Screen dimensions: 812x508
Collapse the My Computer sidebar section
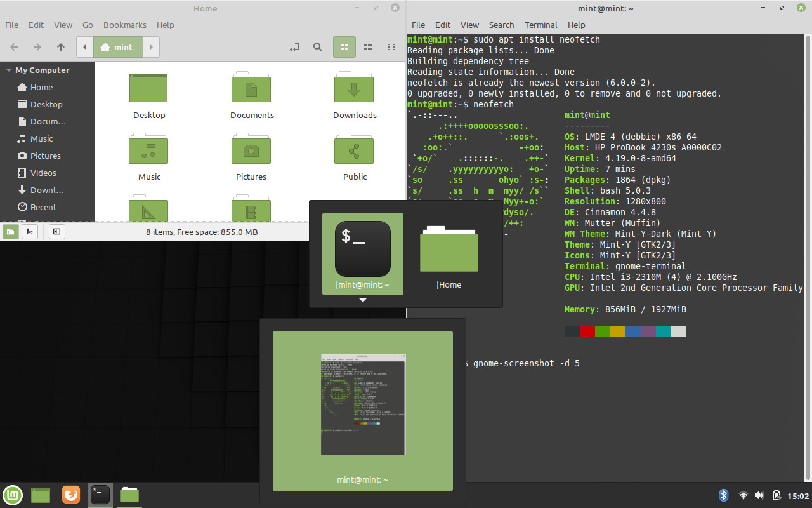[8, 70]
